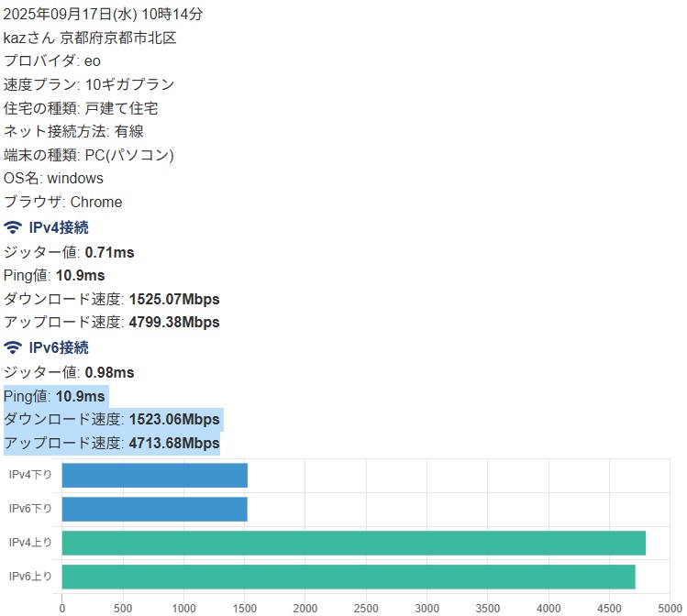Viewport: 687px width, 616px height.
Task: Click the IPv4上り axis label on chart
Action: point(30,543)
